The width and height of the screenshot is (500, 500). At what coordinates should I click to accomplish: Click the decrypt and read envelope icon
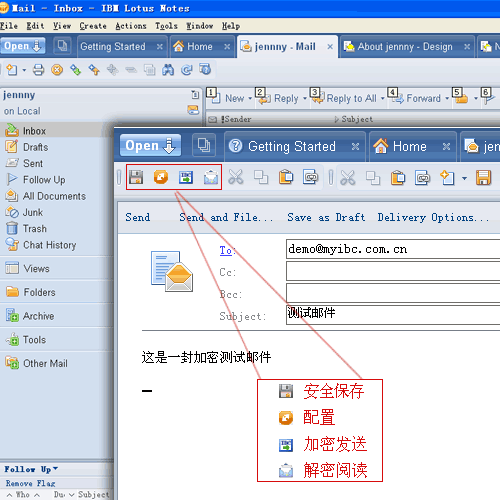pos(211,177)
